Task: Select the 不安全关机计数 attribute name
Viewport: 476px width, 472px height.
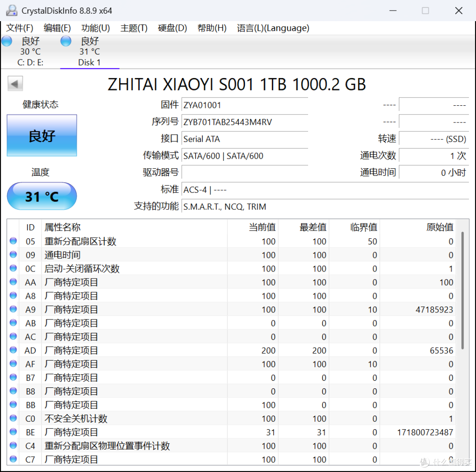Action: click(x=76, y=419)
